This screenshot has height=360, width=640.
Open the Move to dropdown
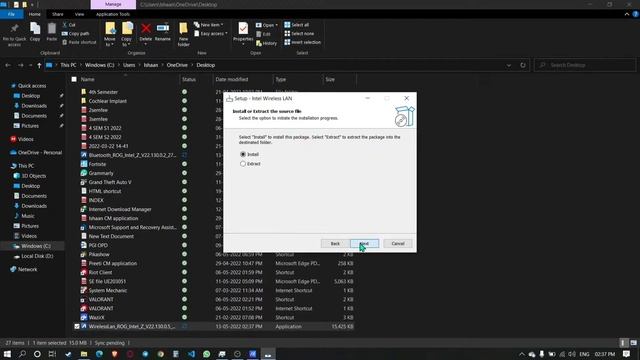[x=110, y=34]
